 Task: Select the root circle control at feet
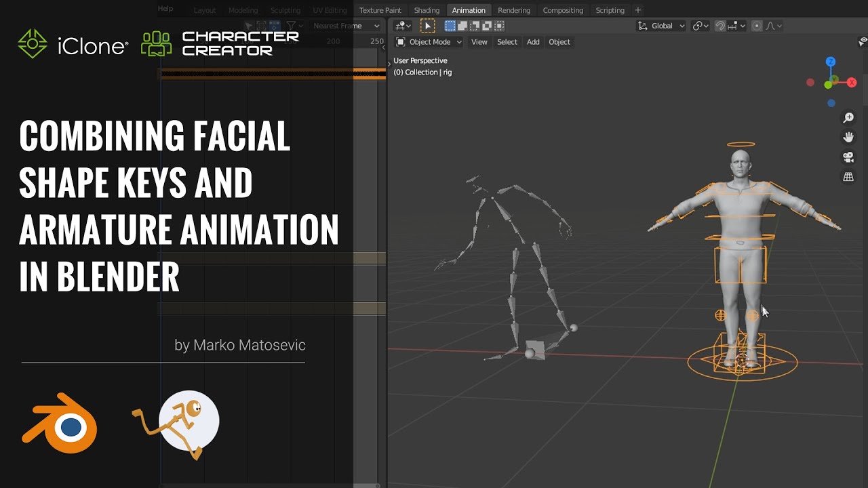click(743, 363)
